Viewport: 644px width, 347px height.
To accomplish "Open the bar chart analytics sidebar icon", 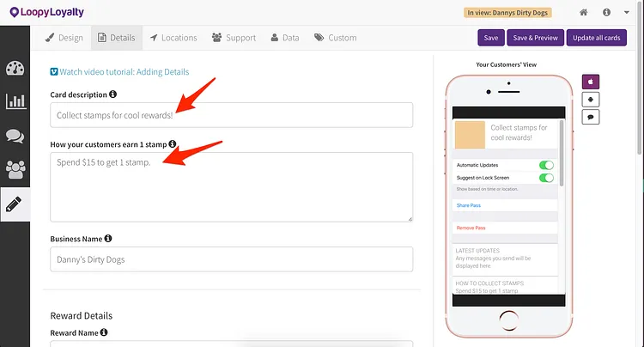I will pos(16,101).
